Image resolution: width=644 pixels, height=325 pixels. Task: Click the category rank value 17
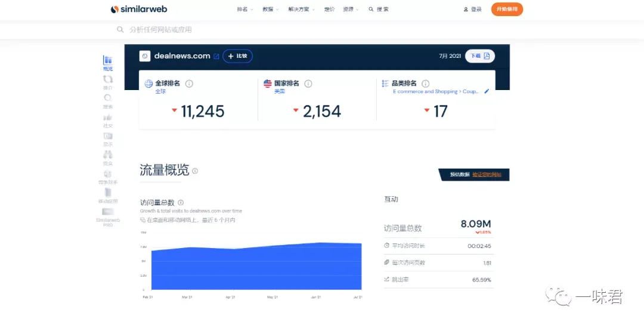coord(440,112)
